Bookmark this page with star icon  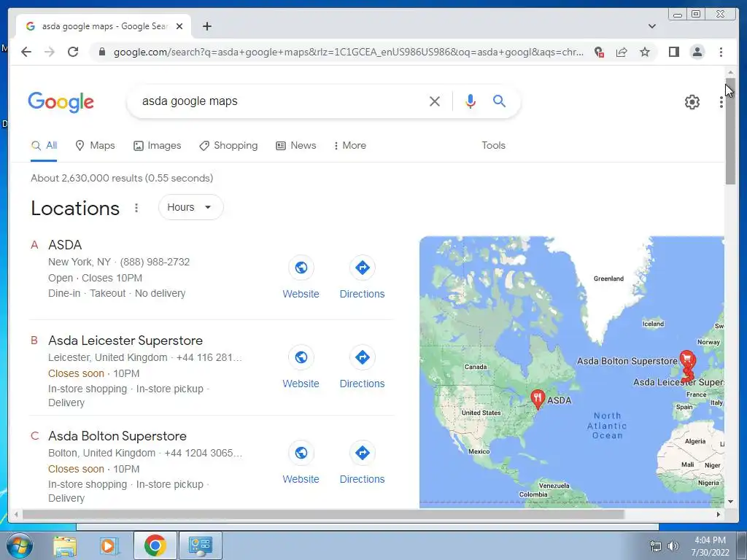pos(645,52)
